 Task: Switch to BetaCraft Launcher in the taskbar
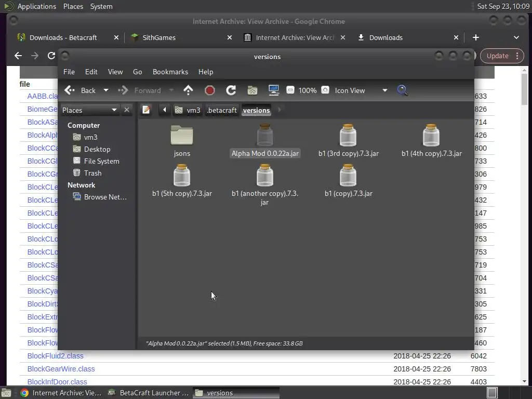point(148,393)
